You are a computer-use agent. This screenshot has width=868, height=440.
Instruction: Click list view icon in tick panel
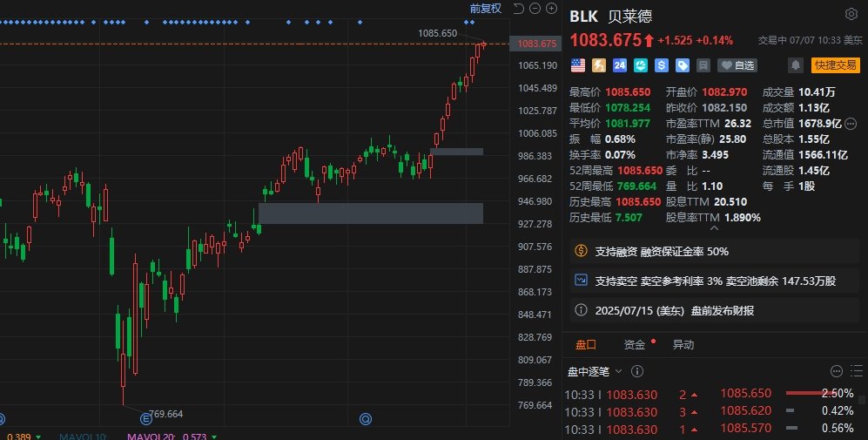pos(857,371)
